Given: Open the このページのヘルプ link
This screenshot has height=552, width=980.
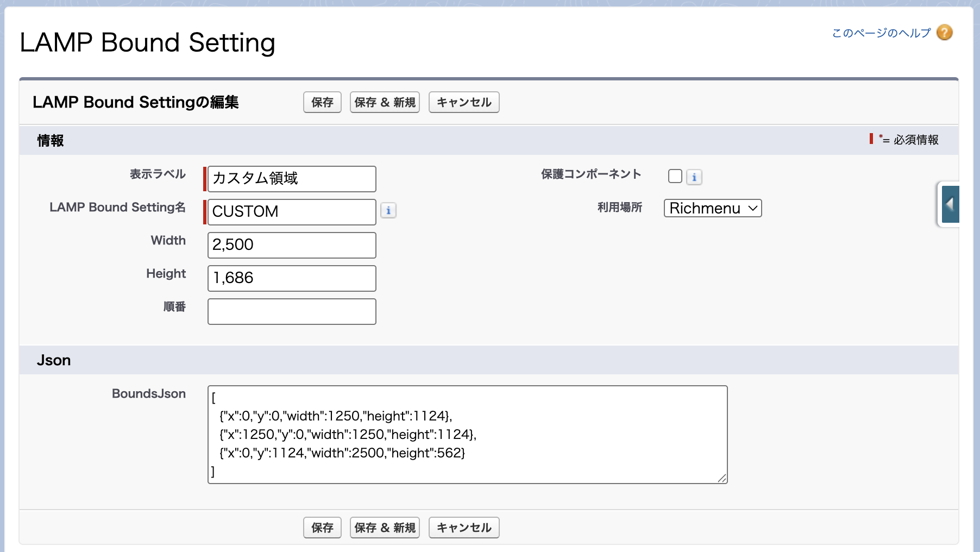Looking at the screenshot, I should click(x=881, y=33).
